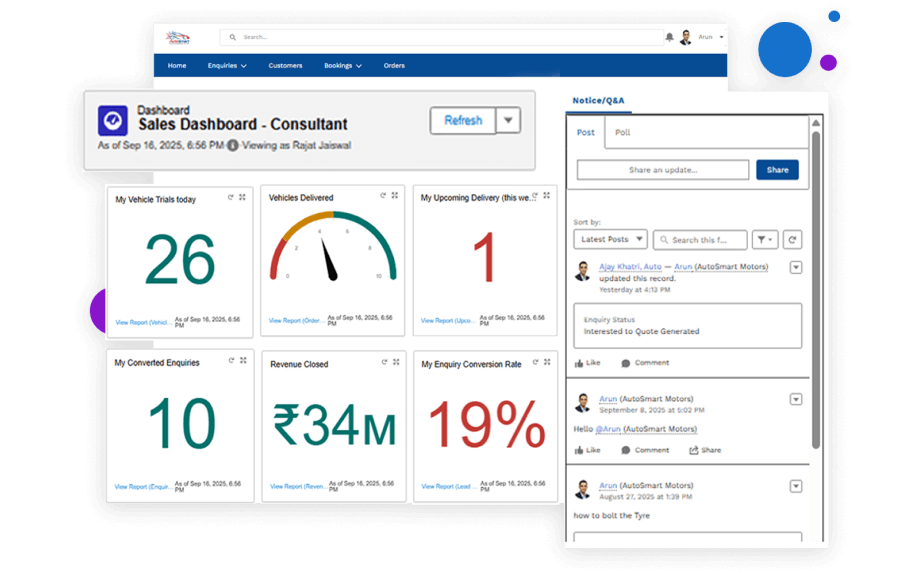The image size is (904, 574).
Task: Open the dropdown arrow beside Refresh
Action: pyautogui.click(x=508, y=120)
